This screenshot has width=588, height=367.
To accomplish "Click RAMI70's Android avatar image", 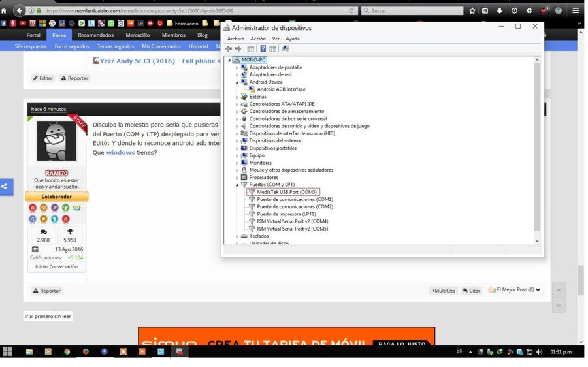I will [x=57, y=141].
